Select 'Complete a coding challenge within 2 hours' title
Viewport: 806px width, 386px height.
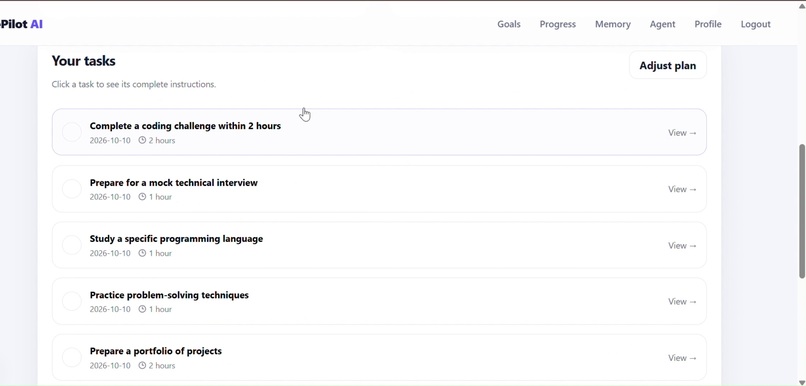click(x=185, y=126)
